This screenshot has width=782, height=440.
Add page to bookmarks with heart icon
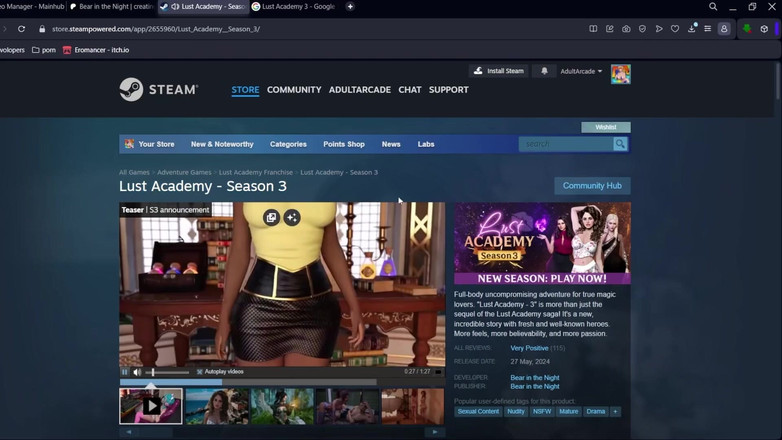(675, 29)
